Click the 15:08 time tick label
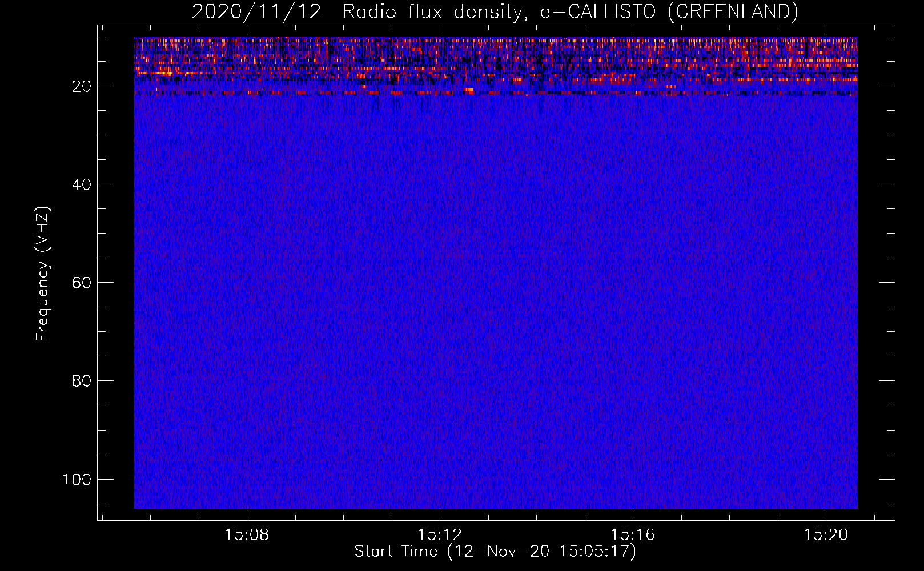 click(247, 535)
